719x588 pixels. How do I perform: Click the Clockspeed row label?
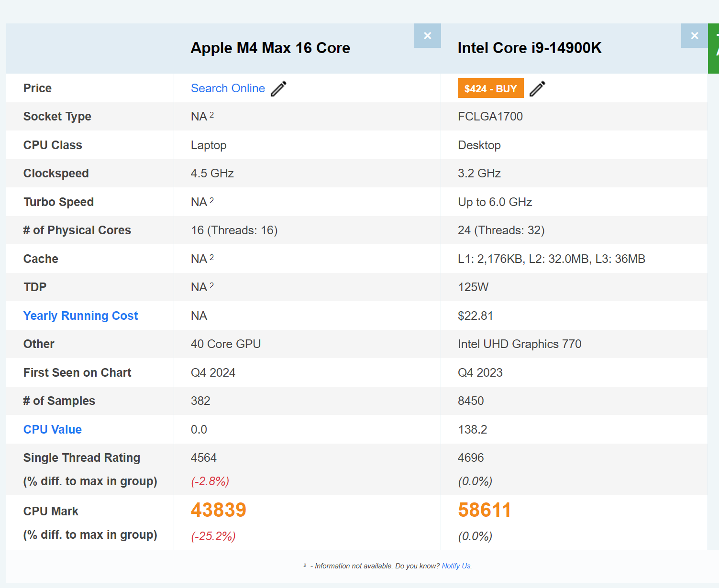(x=56, y=174)
